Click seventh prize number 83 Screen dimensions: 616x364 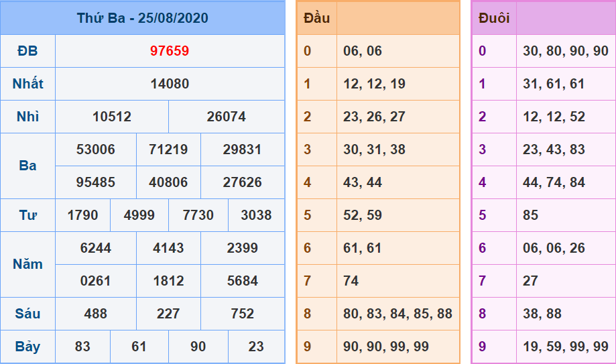coord(82,347)
